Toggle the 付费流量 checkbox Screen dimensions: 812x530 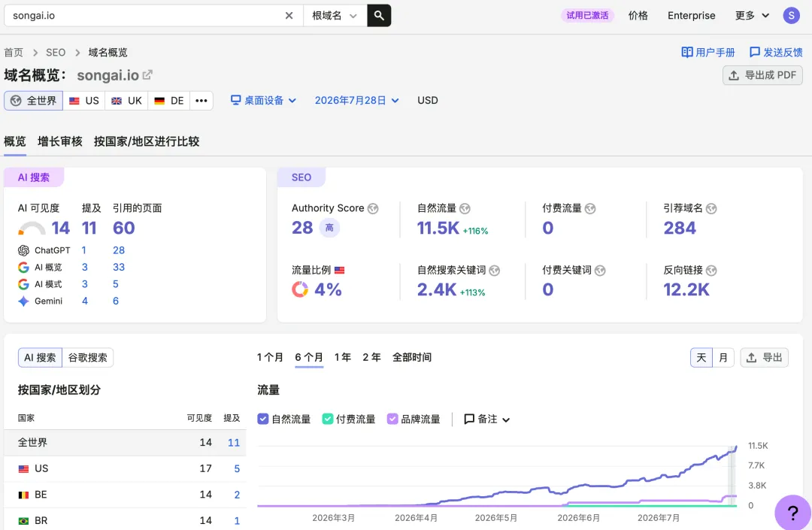click(327, 419)
